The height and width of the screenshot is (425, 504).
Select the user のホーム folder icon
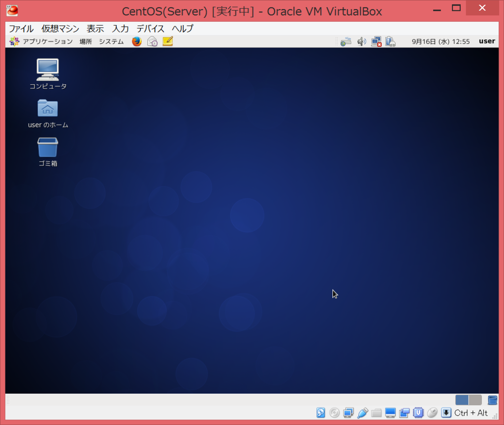[48, 114]
